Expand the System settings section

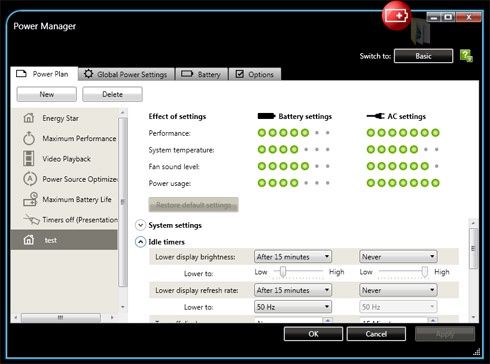(x=140, y=225)
